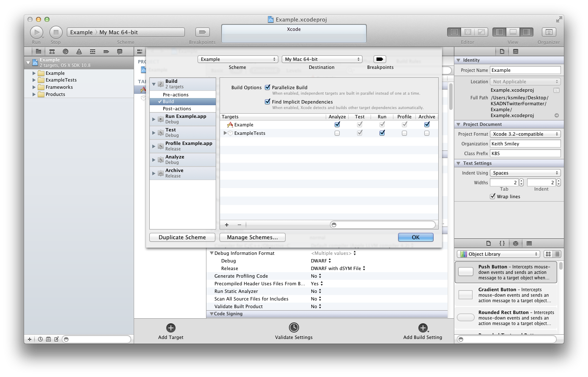This screenshot has height=377, width=588.
Task: Select Pre-actions under Build
Action: [183, 95]
